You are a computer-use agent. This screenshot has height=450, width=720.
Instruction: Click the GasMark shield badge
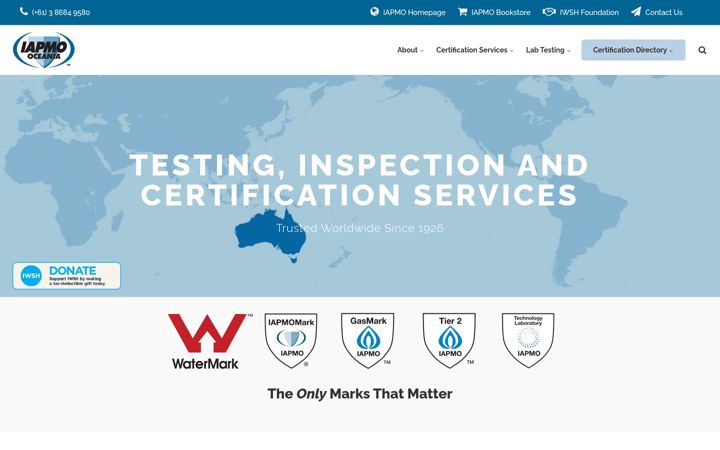pos(368,341)
